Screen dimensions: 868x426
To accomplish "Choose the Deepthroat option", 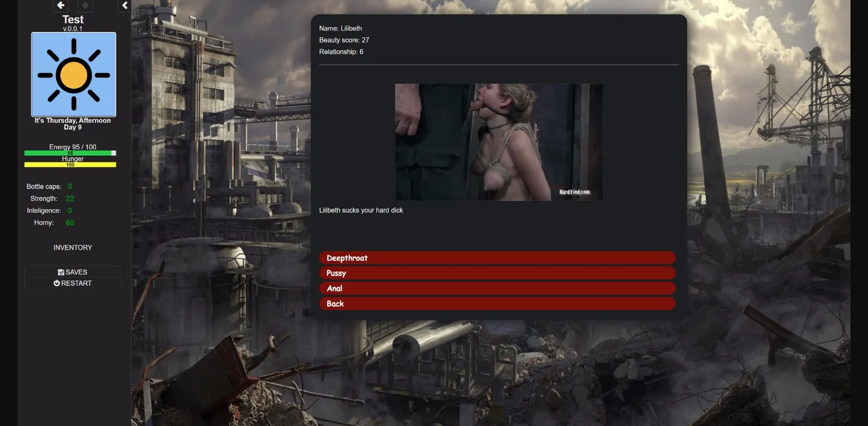I will tap(497, 257).
